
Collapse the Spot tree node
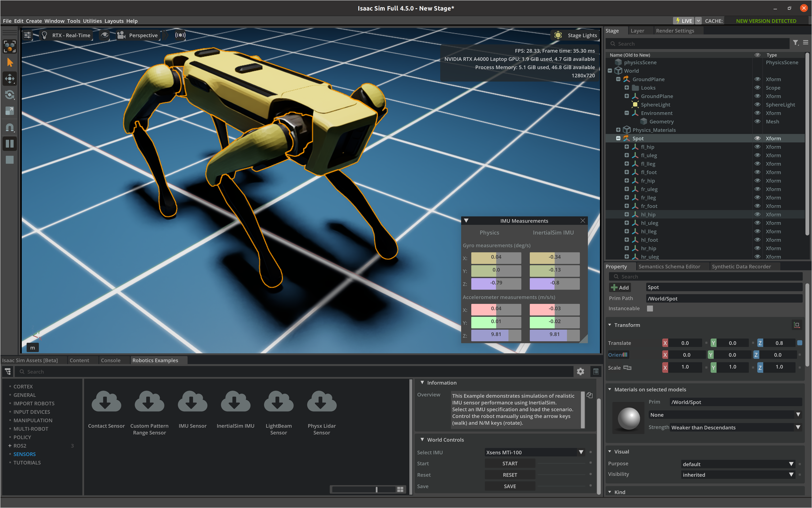(618, 138)
